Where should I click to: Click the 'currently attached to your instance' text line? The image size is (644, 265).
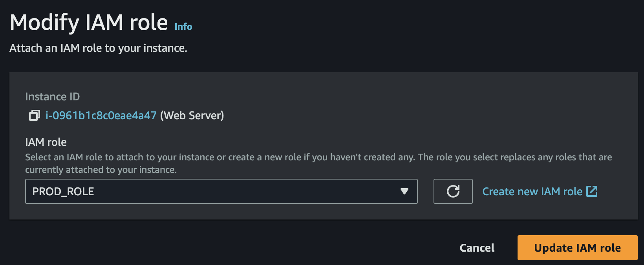tap(101, 170)
